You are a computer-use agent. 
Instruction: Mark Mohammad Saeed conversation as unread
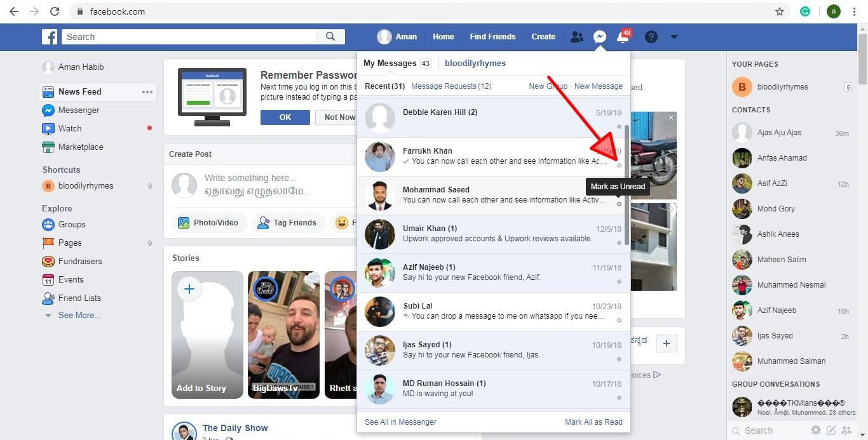(x=619, y=204)
